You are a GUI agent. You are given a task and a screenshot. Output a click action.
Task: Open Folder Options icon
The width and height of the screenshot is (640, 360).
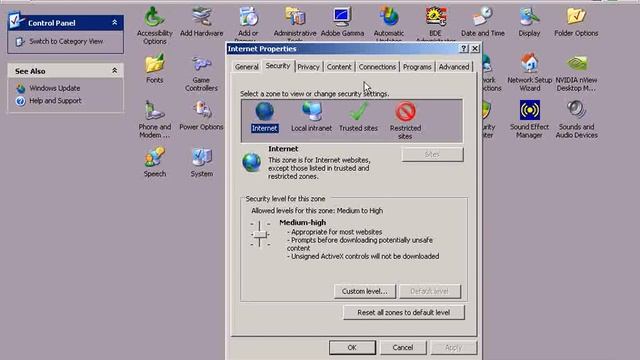pos(576,22)
